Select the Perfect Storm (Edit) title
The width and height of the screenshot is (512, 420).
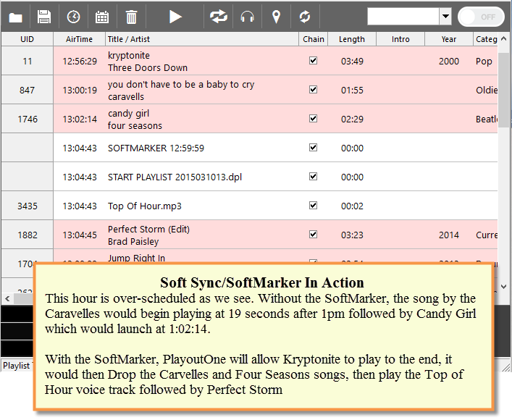(148, 230)
